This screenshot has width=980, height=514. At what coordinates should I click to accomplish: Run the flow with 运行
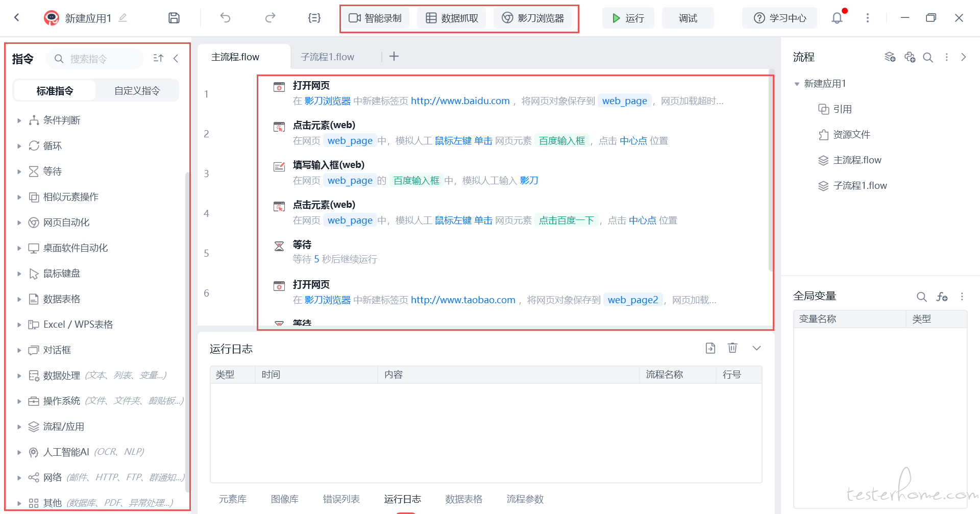tap(628, 18)
